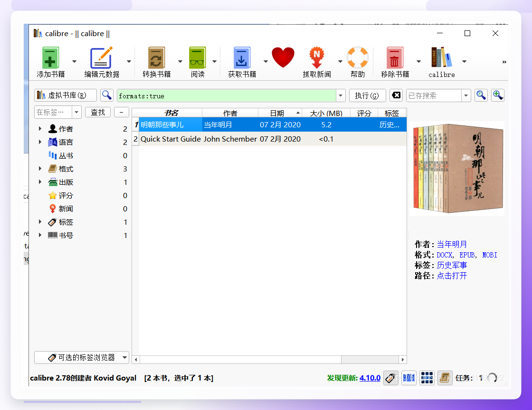Screen dimensions: 532x410
Task: Sort by the 日期 (Date) column header
Action: (280, 113)
